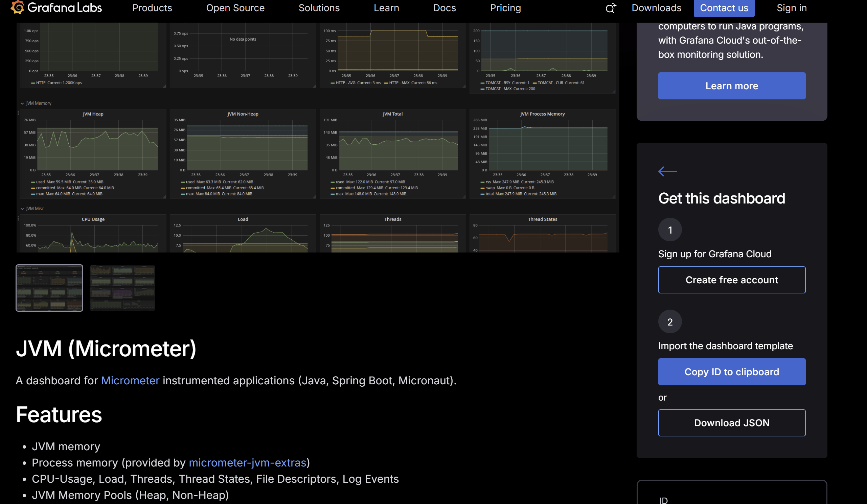This screenshot has height=504, width=867.
Task: Click the blue back arrow icon
Action: 667,171
